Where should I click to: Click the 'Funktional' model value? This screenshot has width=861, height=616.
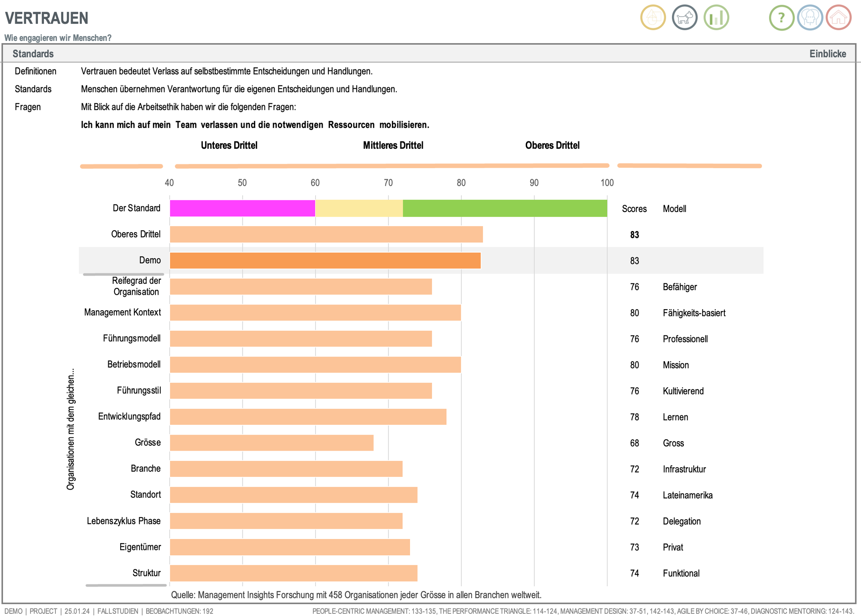tap(681, 574)
